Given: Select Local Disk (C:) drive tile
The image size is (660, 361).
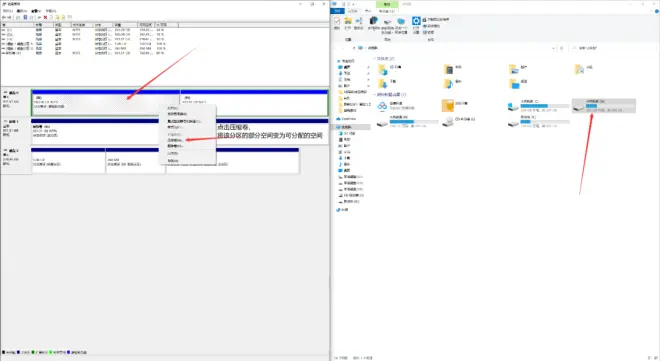Looking at the screenshot, I should click(x=539, y=106).
